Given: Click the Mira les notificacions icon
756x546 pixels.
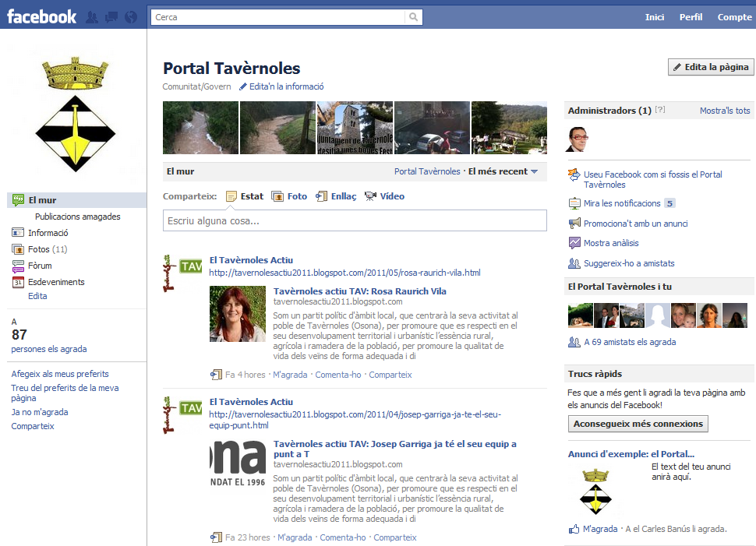Looking at the screenshot, I should (x=574, y=203).
